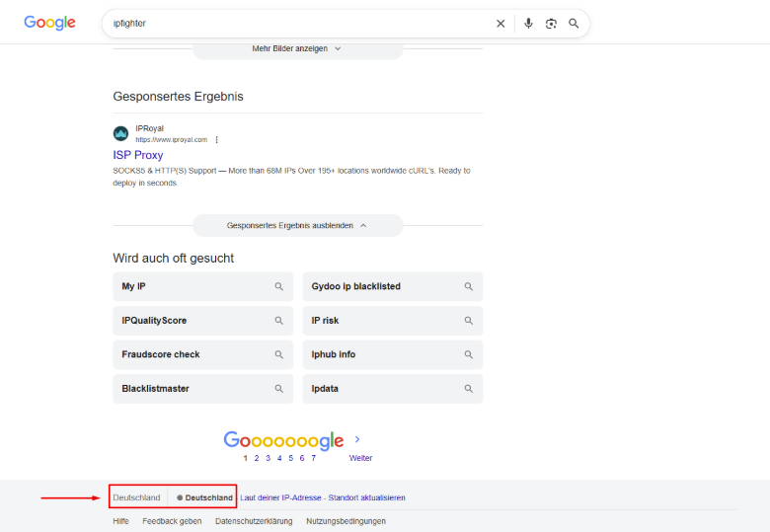This screenshot has width=770, height=532.
Task: Open the Hilfe footer link
Action: pyautogui.click(x=120, y=521)
